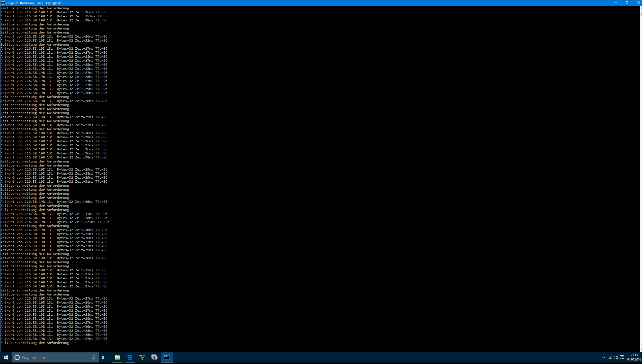The width and height of the screenshot is (642, 364).
Task: Click the Cortana circle icon
Action: click(17, 357)
